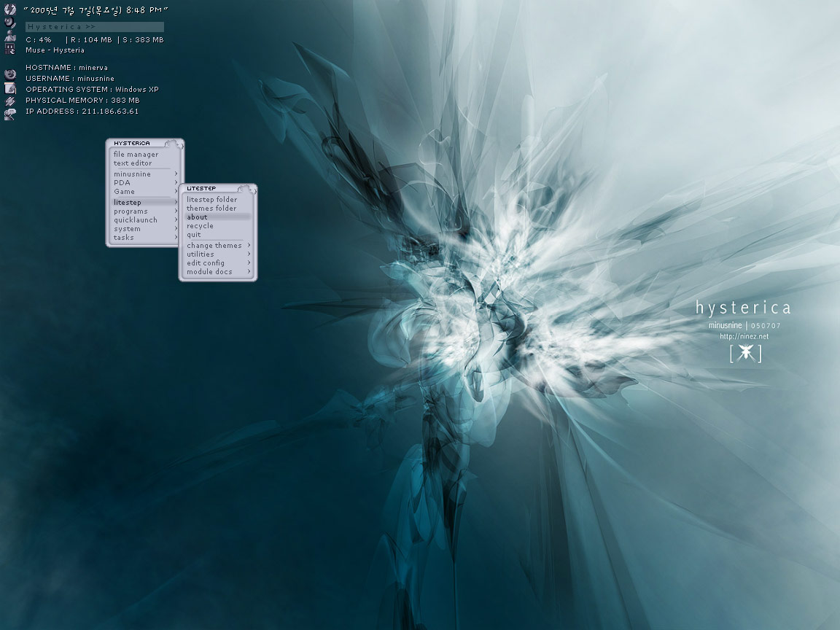Expand the module docs submenu
Viewport: 840px width, 630px height.
210,271
